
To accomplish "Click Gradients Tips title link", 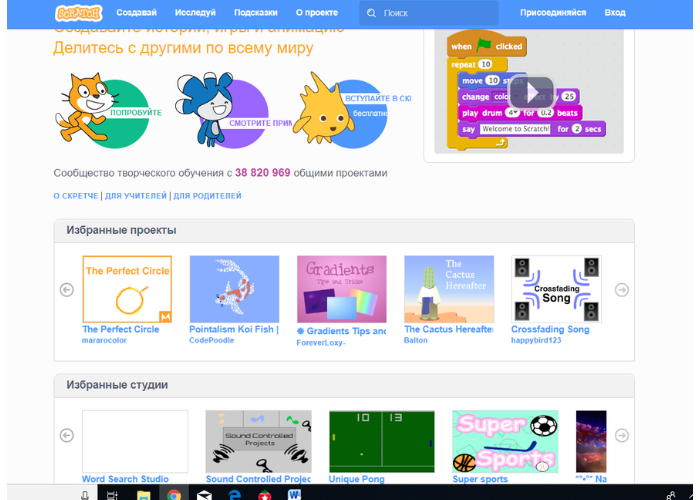I will tap(342, 331).
